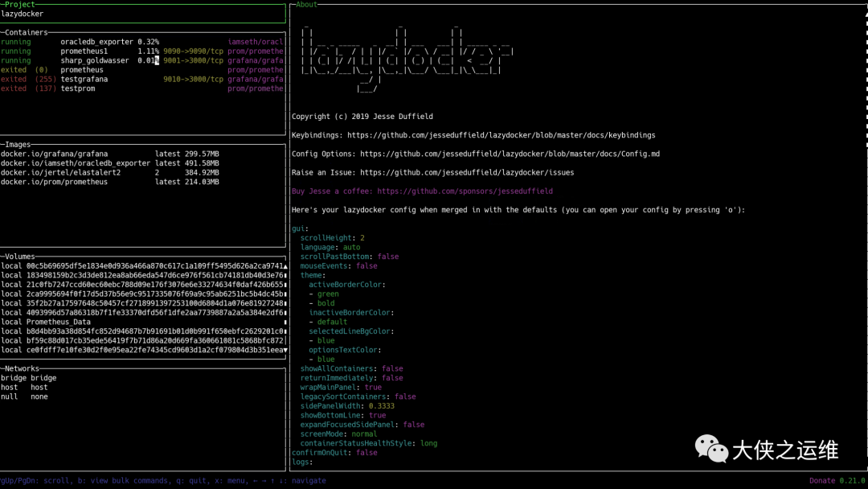Select the docker.io/prom/prometheus image
Image resolution: width=868 pixels, height=489 pixels.
point(109,182)
